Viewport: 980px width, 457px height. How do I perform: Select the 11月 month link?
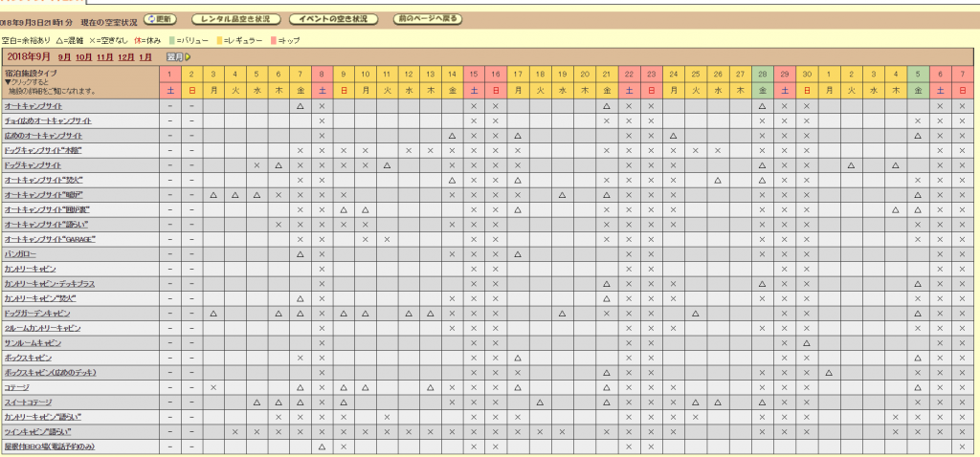pyautogui.click(x=104, y=56)
